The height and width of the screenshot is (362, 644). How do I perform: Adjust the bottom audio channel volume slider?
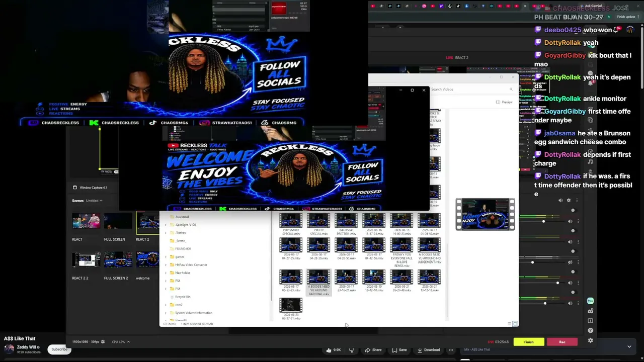546,303
